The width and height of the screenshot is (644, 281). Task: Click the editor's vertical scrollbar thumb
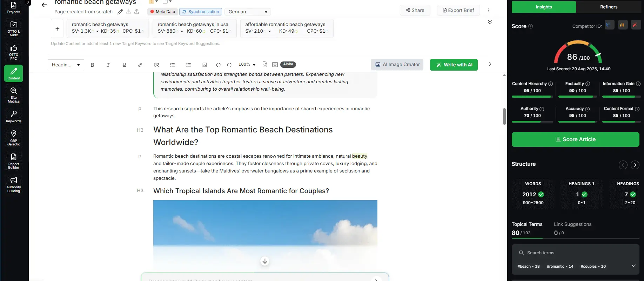coord(504,116)
